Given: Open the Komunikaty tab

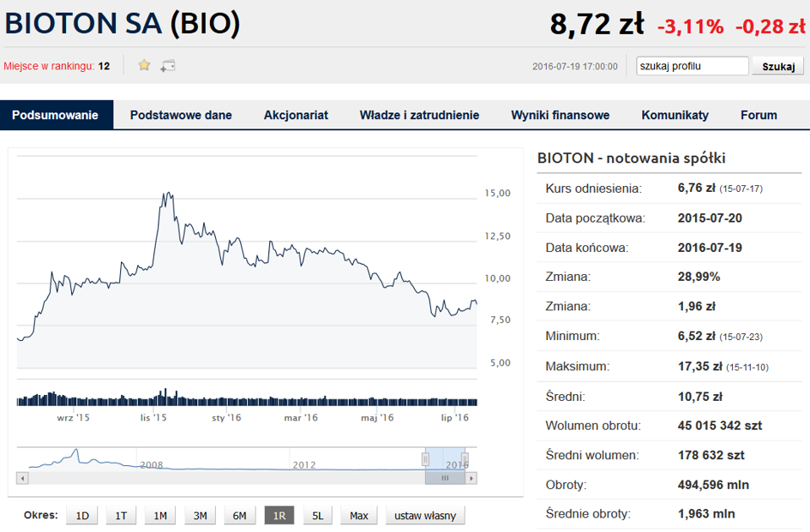Looking at the screenshot, I should 675,115.
